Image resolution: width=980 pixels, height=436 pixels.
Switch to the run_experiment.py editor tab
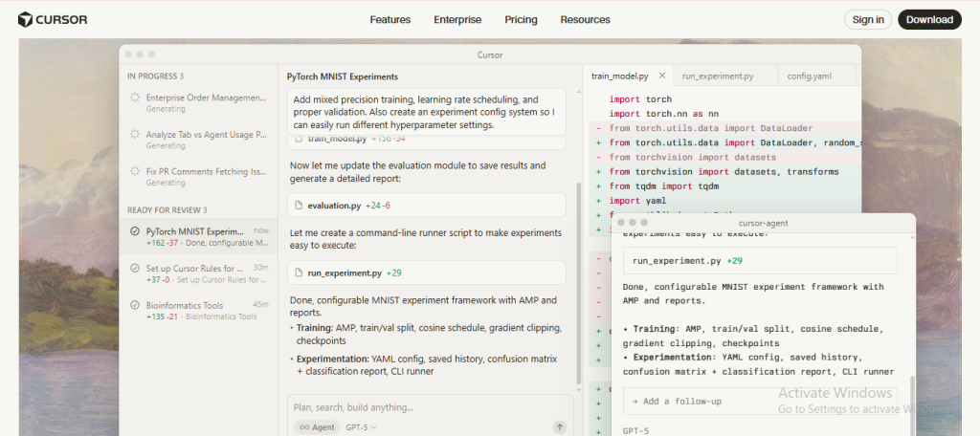[x=717, y=76]
